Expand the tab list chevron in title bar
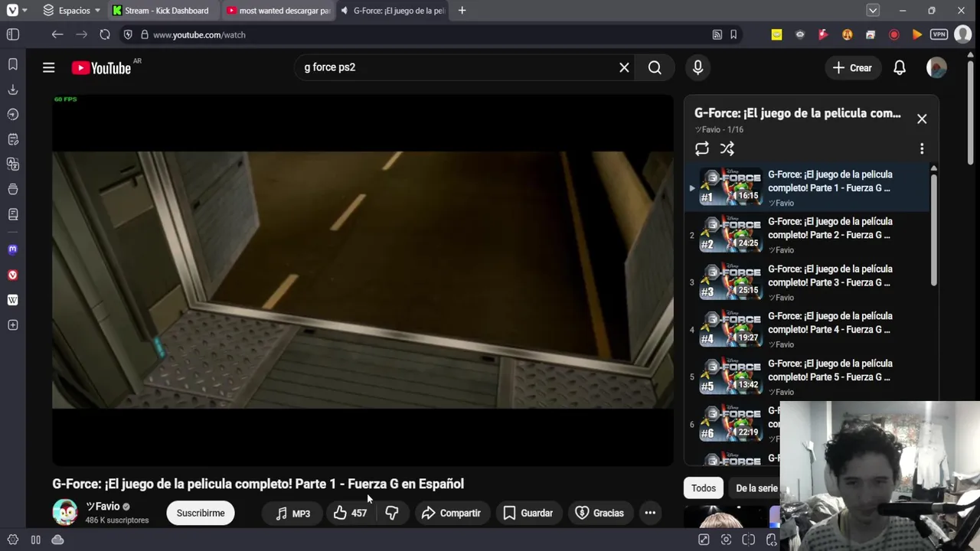 873,11
